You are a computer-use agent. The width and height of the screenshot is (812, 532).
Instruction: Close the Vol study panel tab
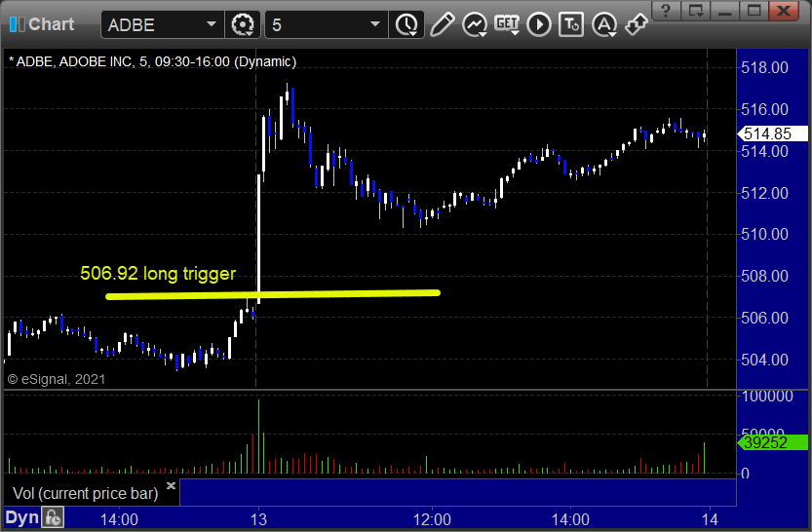(171, 485)
